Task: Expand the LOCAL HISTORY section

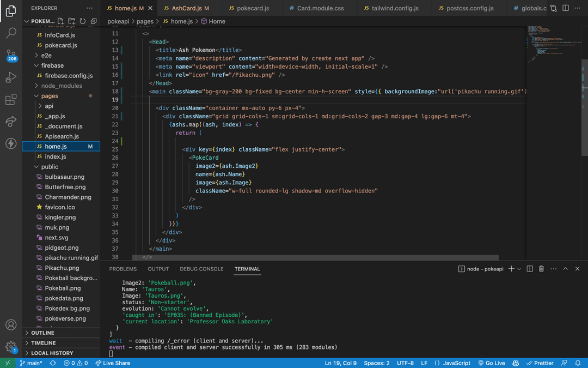Action: click(61, 353)
